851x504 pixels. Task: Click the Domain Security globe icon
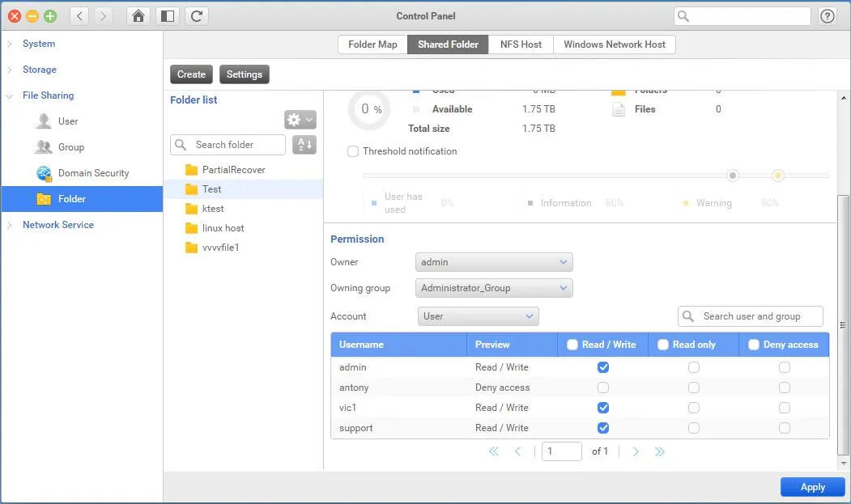(x=44, y=173)
